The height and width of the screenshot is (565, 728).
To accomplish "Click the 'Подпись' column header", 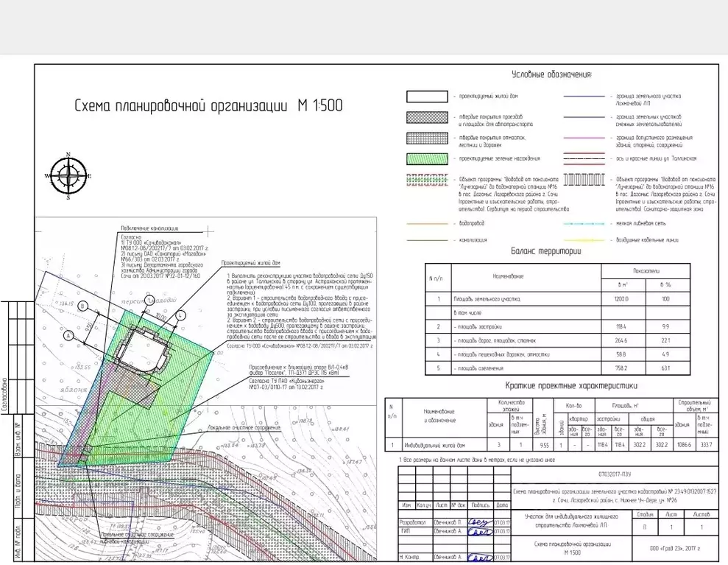I will [x=480, y=505].
